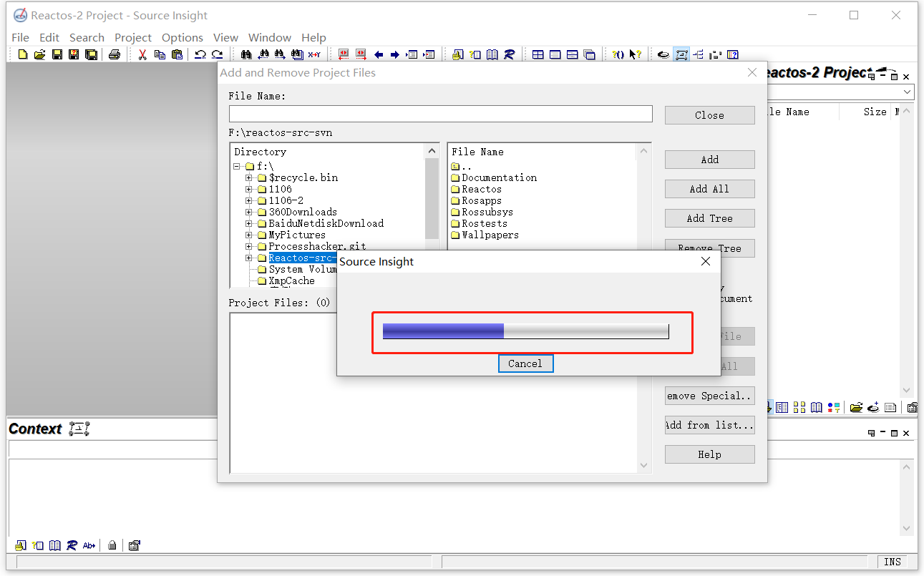The height and width of the screenshot is (576, 924).
Task: Click the properties icon at the end of the Context panel toolbar
Action: [x=134, y=545]
